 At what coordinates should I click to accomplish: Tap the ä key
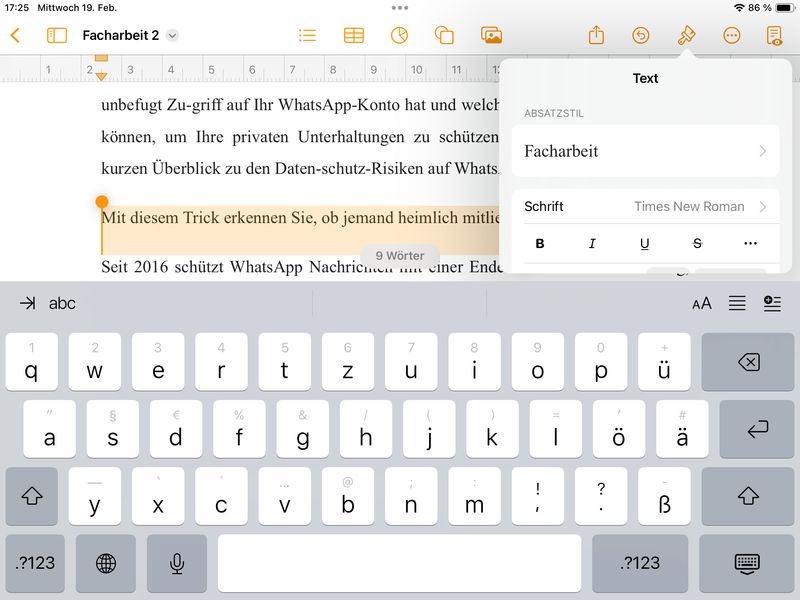coord(682,429)
